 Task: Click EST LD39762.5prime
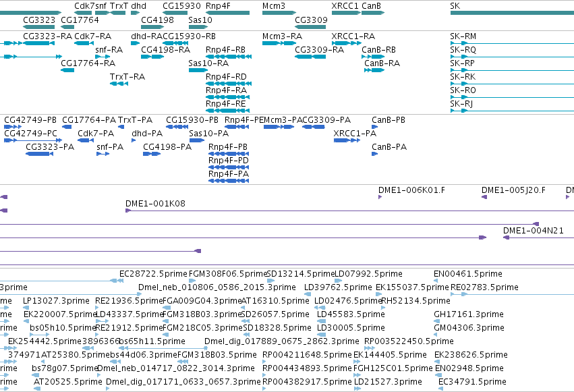308,295
